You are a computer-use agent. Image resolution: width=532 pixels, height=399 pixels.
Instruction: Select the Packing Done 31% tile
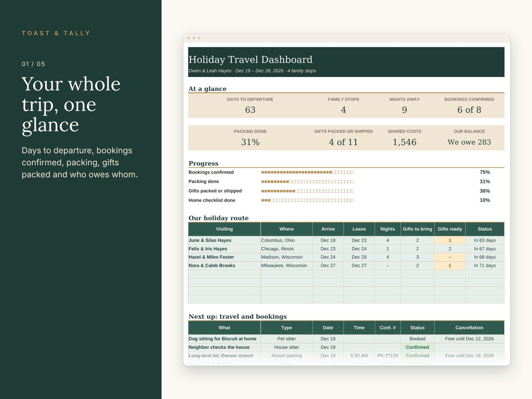250,138
